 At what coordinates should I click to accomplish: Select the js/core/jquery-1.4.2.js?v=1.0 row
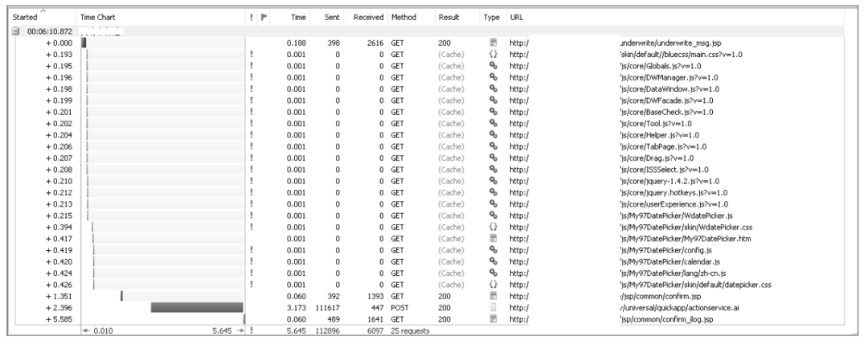[x=669, y=181]
